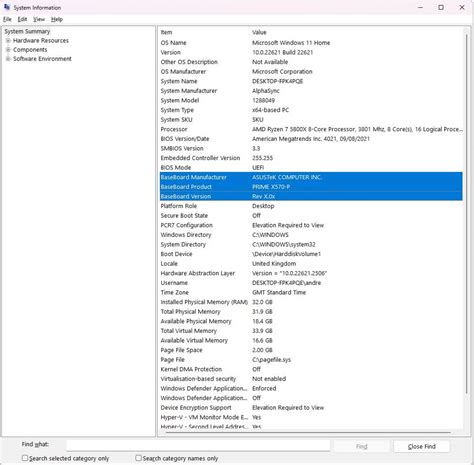Click the Find what input field

click(x=198, y=445)
